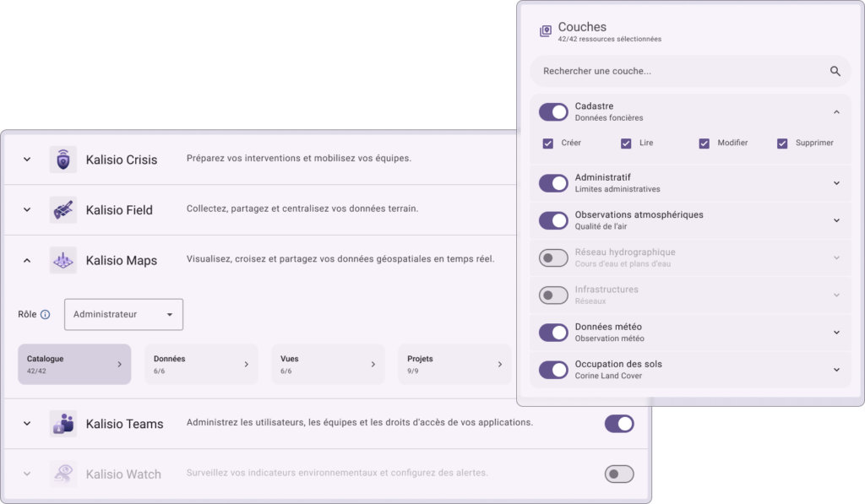Expand Occupation des sols layer chevron
Viewport: 865px width, 504px height.
point(836,370)
